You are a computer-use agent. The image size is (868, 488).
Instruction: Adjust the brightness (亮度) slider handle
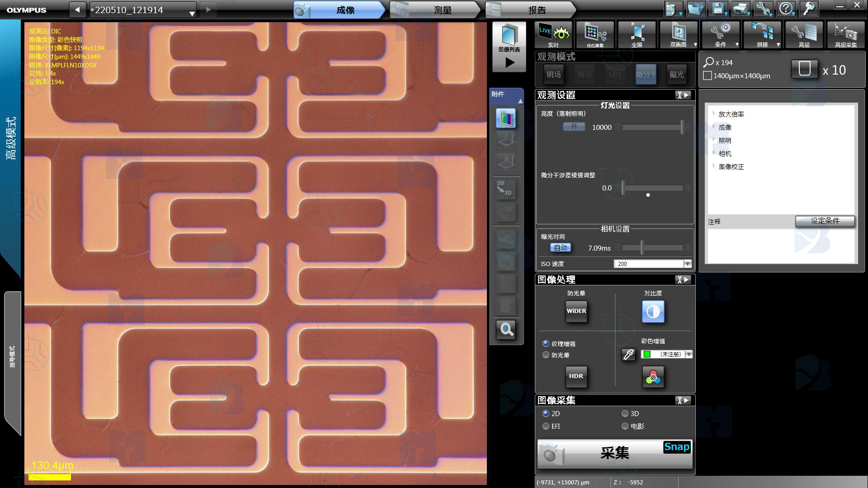click(682, 128)
